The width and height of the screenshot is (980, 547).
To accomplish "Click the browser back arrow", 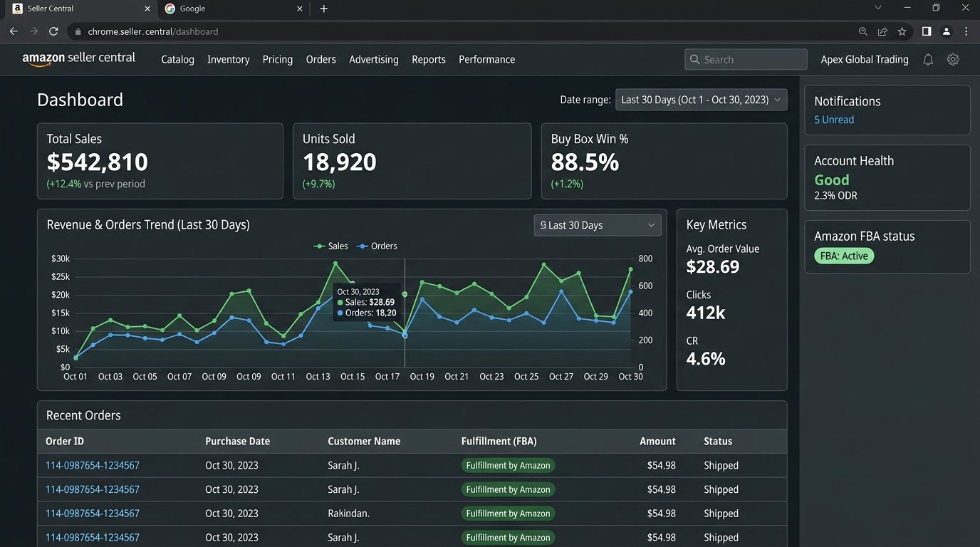I will 14,31.
